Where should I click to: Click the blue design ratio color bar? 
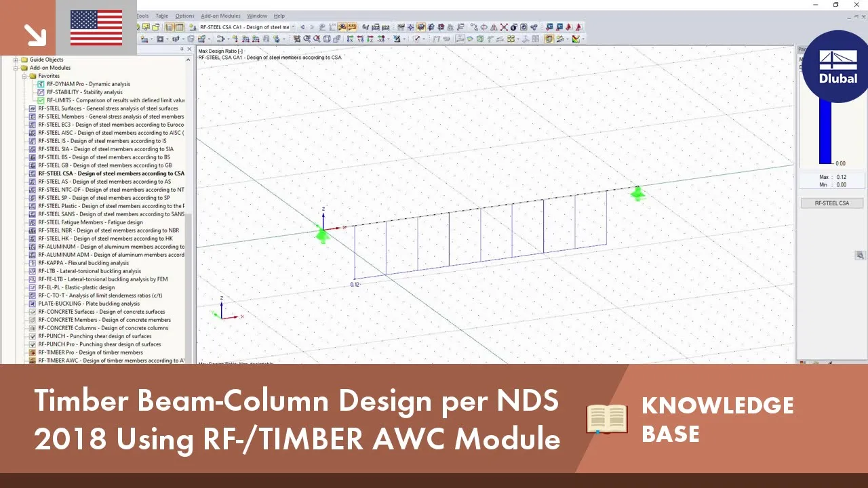click(x=825, y=132)
